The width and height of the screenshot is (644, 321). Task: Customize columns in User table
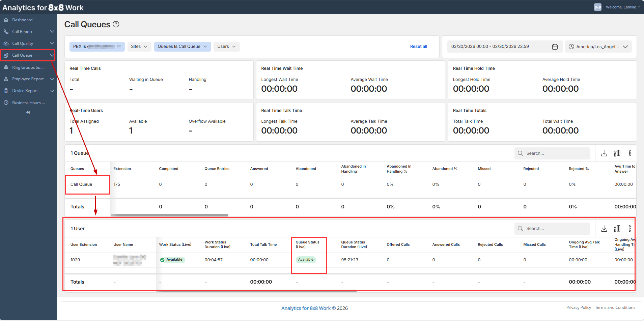617,229
